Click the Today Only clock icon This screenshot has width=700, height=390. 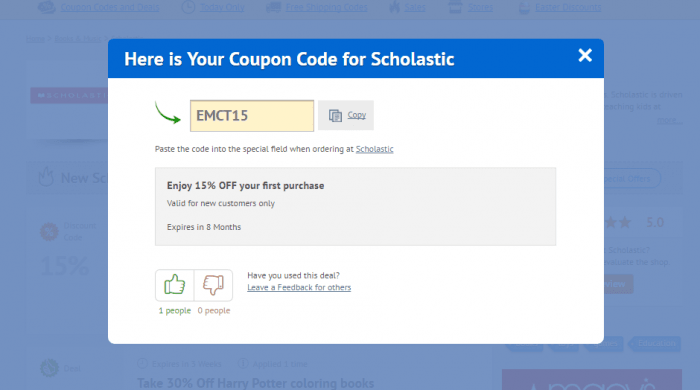coord(188,7)
